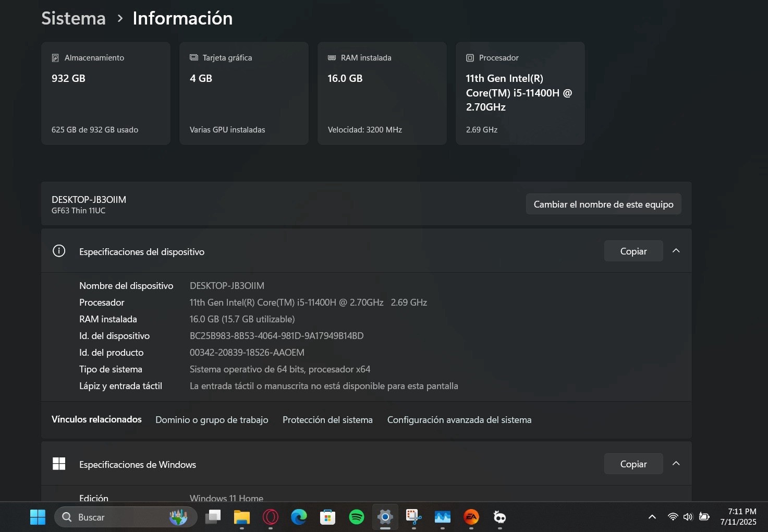
Task: Click the Buscar taskbar search box
Action: point(126,517)
